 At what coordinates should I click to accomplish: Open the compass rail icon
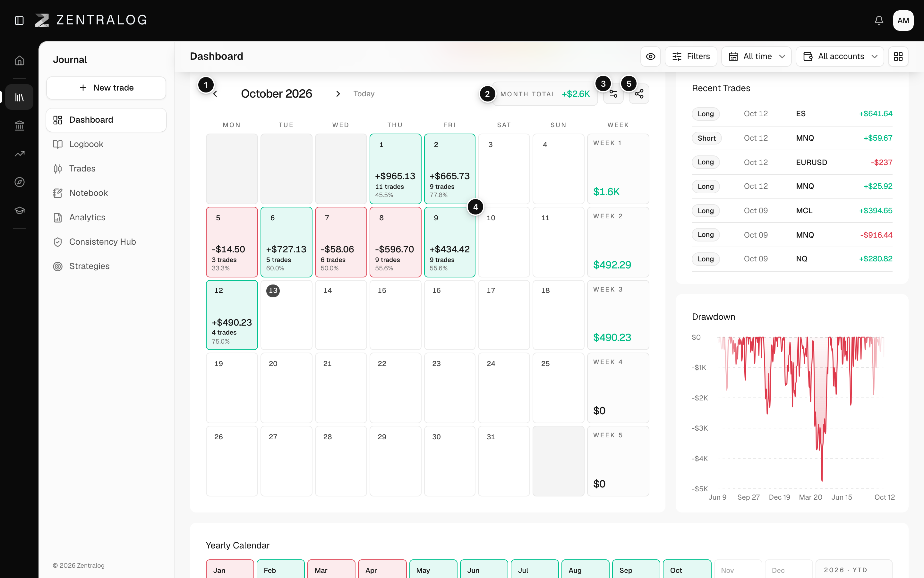20,182
